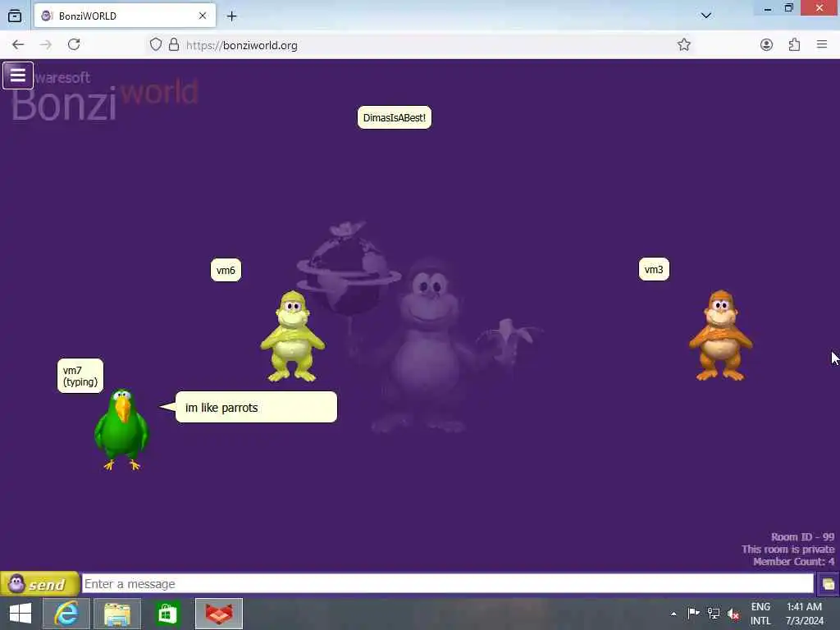Click the browser Forward arrow
Viewport: 840px width, 630px height.
46,45
